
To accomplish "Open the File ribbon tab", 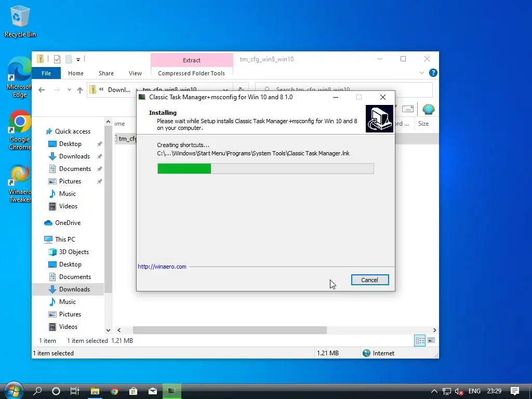I will (46, 73).
